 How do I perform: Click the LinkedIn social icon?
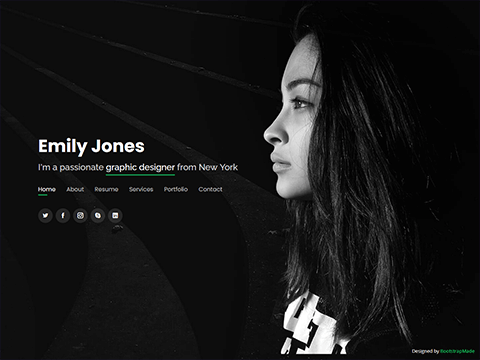[x=115, y=215]
